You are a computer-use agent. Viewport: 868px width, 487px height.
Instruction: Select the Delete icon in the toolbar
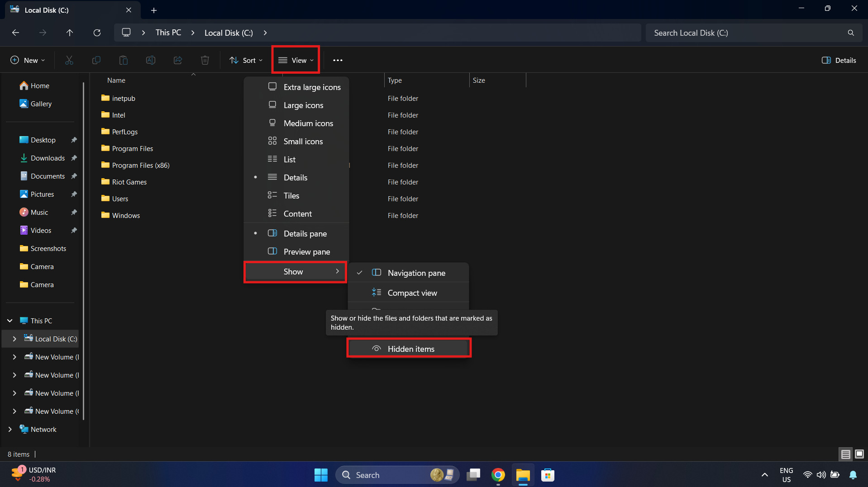pyautogui.click(x=205, y=60)
